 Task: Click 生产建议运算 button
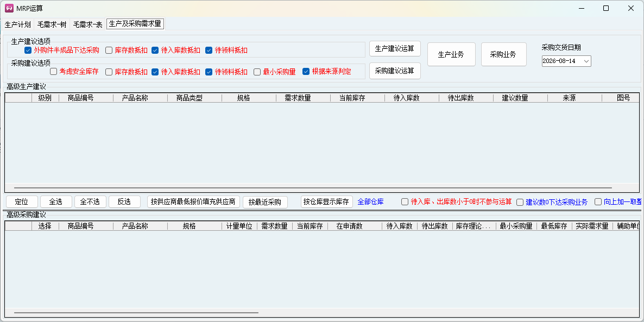395,48
